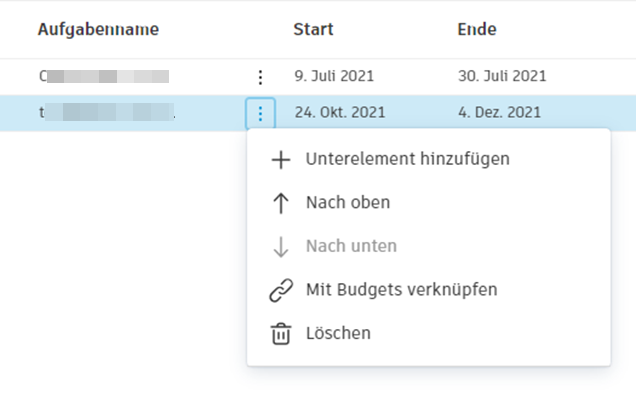The height and width of the screenshot is (408, 636).
Task: Edit the end date 4. Dez. 2021
Action: point(500,113)
